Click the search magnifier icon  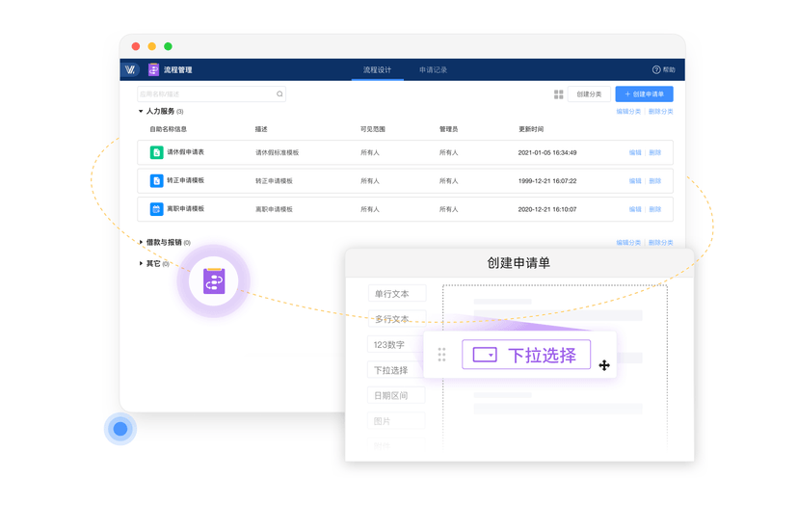279,93
